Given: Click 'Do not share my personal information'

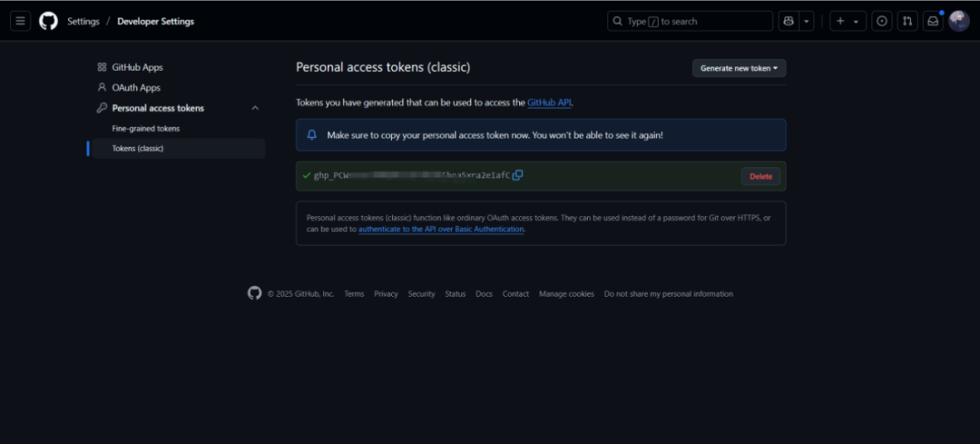Looking at the screenshot, I should pos(668,294).
